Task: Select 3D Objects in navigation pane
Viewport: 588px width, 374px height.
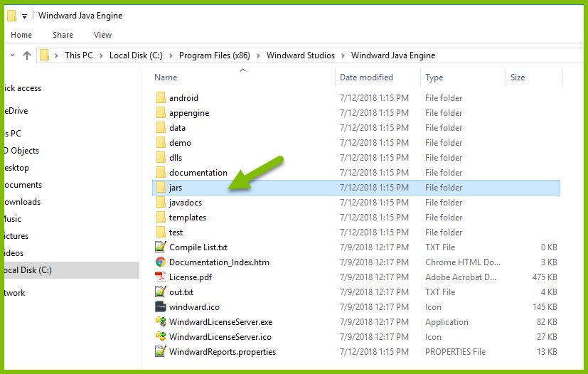Action: [21, 151]
